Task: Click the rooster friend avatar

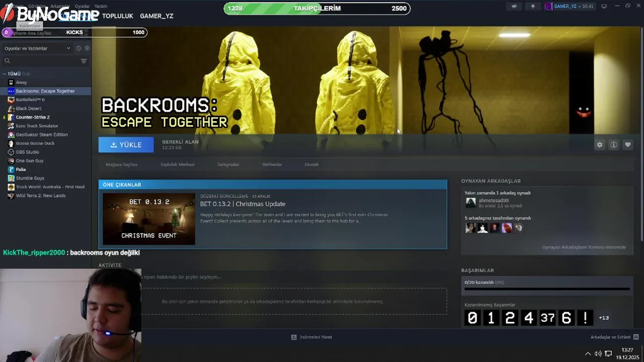Action: tap(507, 228)
